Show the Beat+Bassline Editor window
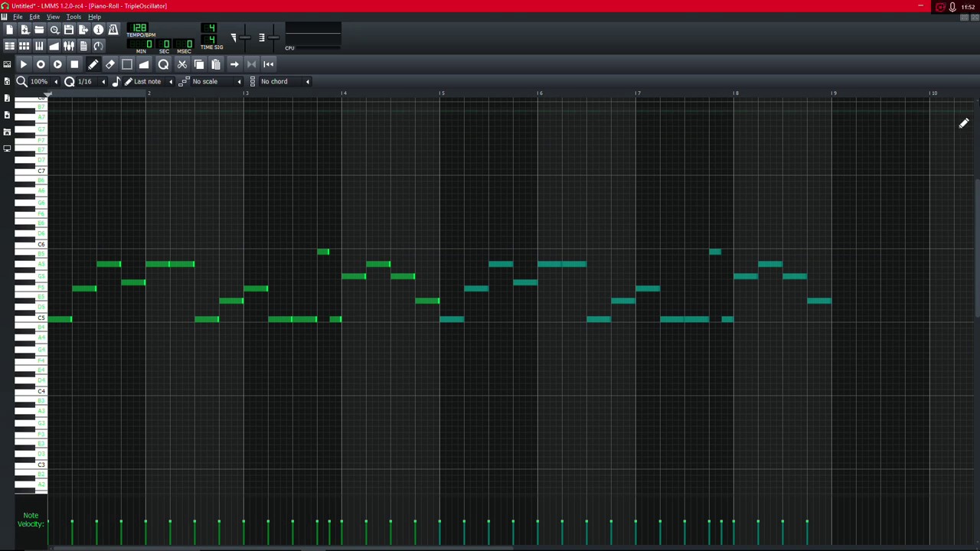 [24, 46]
